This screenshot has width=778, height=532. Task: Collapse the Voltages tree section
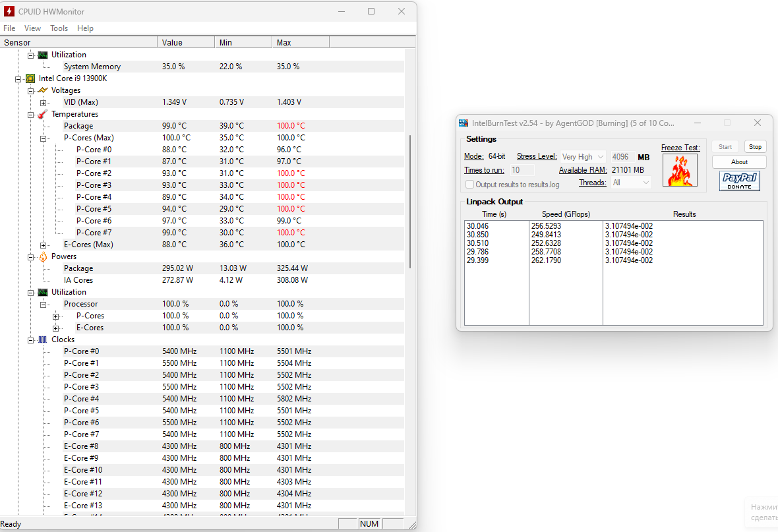coord(31,91)
